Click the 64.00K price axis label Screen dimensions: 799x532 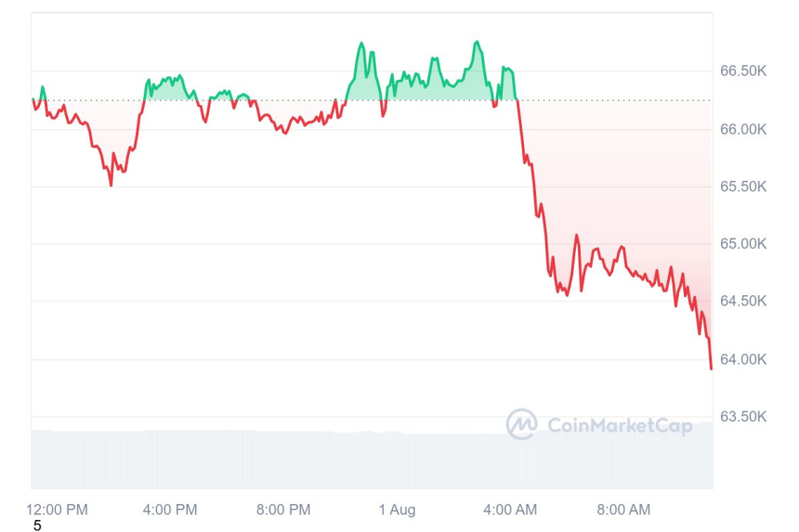[x=743, y=359]
